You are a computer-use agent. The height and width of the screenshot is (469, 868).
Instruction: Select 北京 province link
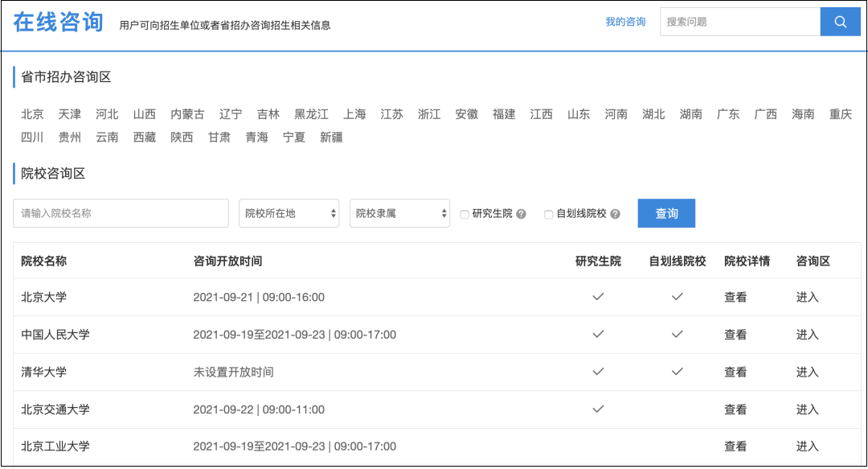32,114
